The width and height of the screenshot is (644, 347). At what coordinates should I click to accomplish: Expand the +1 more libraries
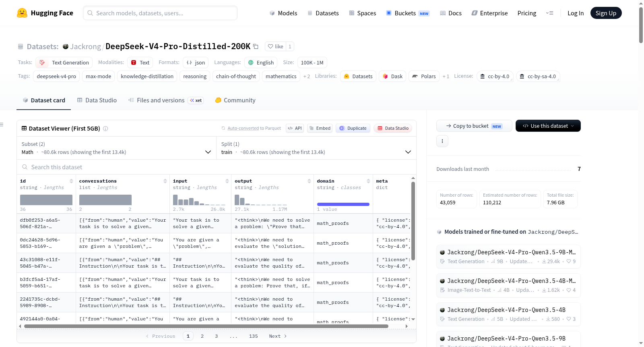[x=446, y=76]
